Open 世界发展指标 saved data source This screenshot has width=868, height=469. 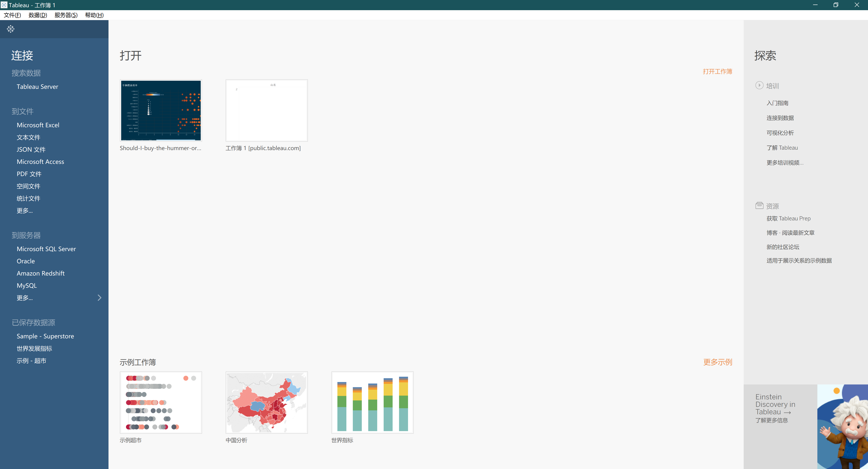pyautogui.click(x=34, y=348)
